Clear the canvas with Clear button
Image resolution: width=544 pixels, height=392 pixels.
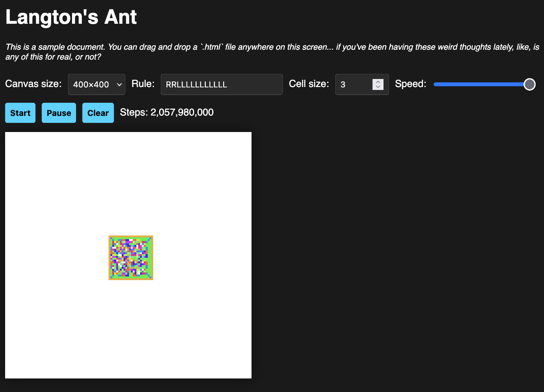point(98,113)
